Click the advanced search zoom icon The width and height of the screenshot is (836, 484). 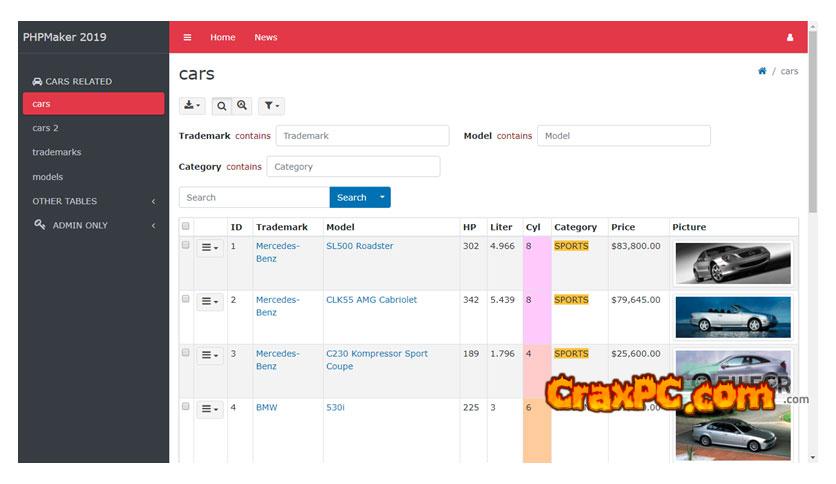(x=242, y=105)
